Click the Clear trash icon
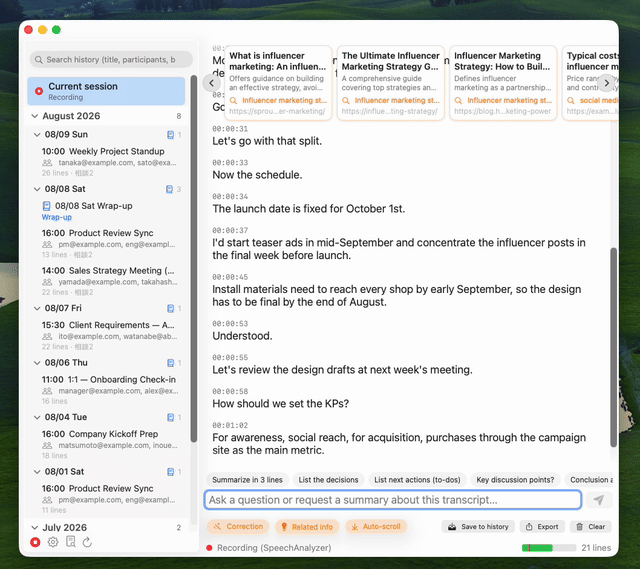Image resolution: width=640 pixels, height=569 pixels. tap(580, 527)
